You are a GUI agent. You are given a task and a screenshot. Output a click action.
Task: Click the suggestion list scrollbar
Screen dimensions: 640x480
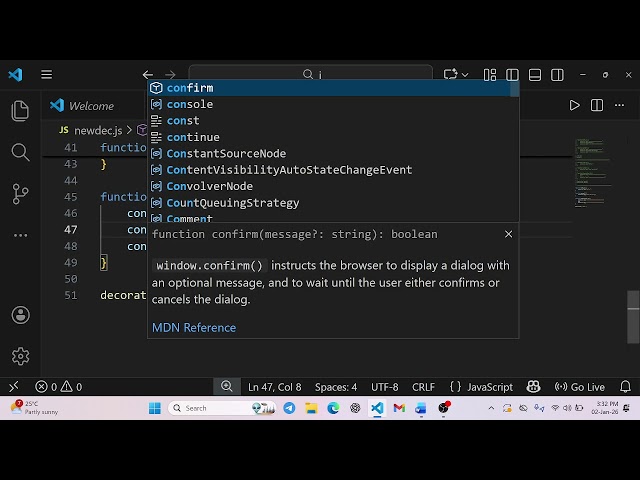pos(515,89)
